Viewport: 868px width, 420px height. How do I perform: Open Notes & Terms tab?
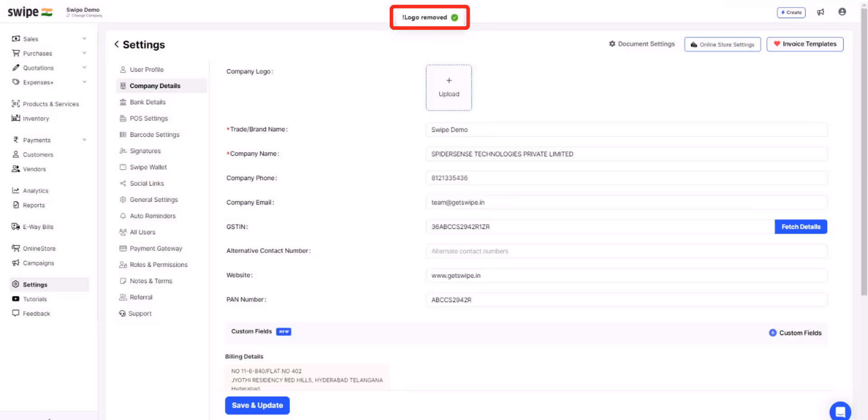click(x=161, y=281)
